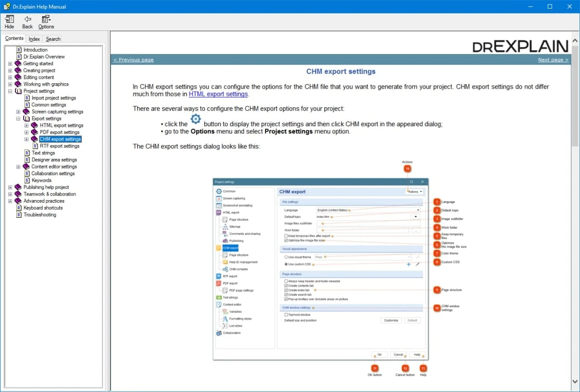The image size is (580, 392).
Task: Collapse the Export settings tree node
Action: click(18, 119)
